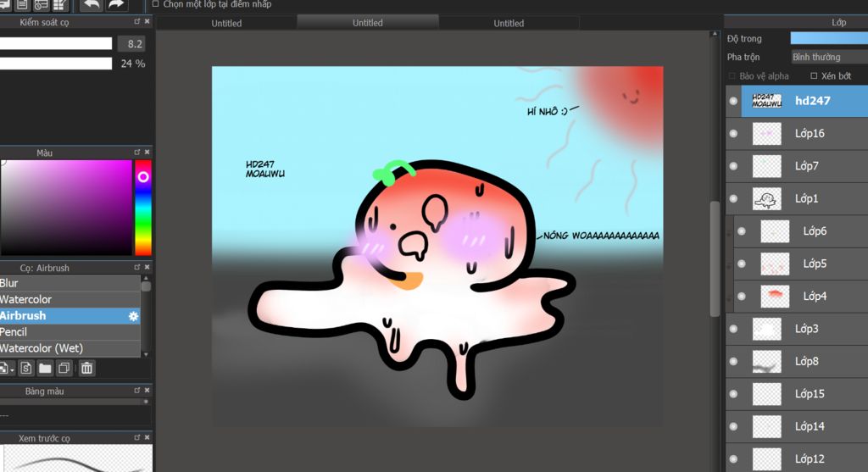Select the Watercolor (Wet) brush

70,348
